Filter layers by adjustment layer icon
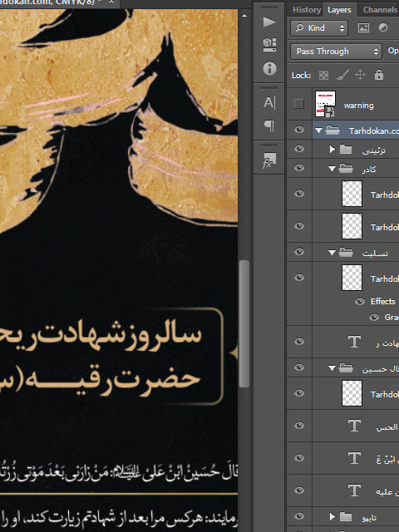Screen dimensions: 399x532 [x=383, y=27]
